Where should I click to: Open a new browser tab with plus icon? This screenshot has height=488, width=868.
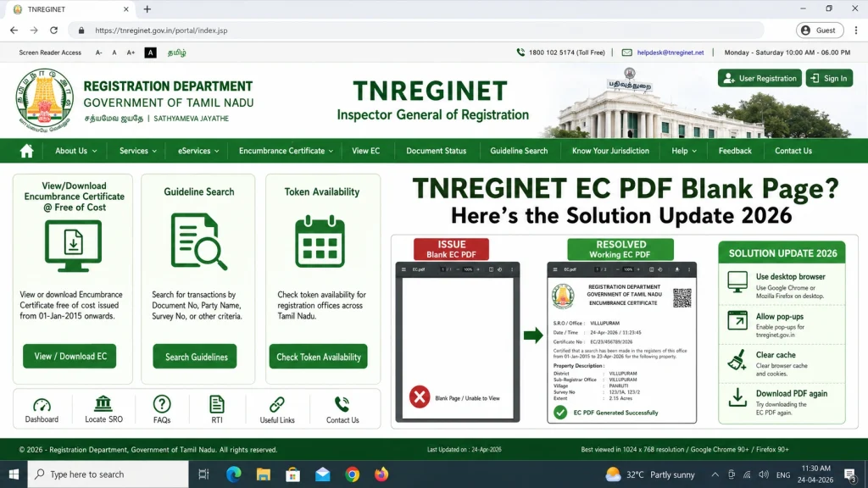click(147, 9)
